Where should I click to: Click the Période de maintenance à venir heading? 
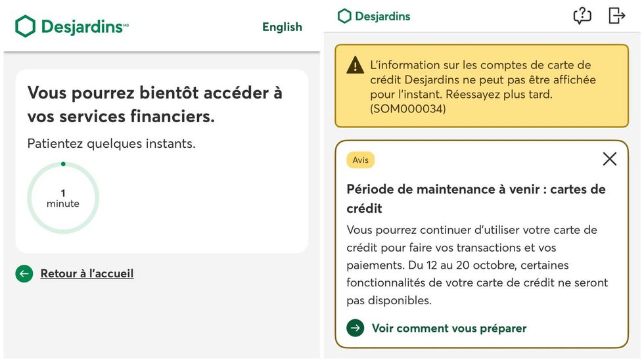(x=476, y=198)
